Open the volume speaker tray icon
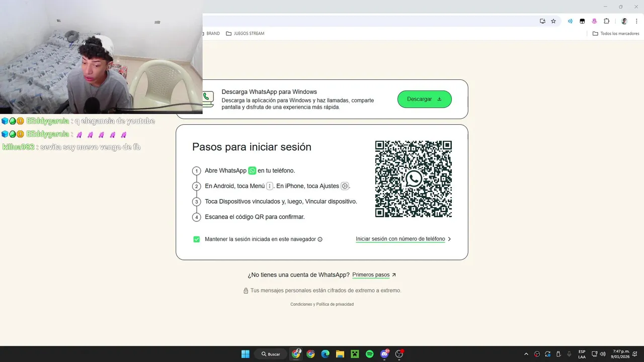The image size is (644, 362). (603, 354)
